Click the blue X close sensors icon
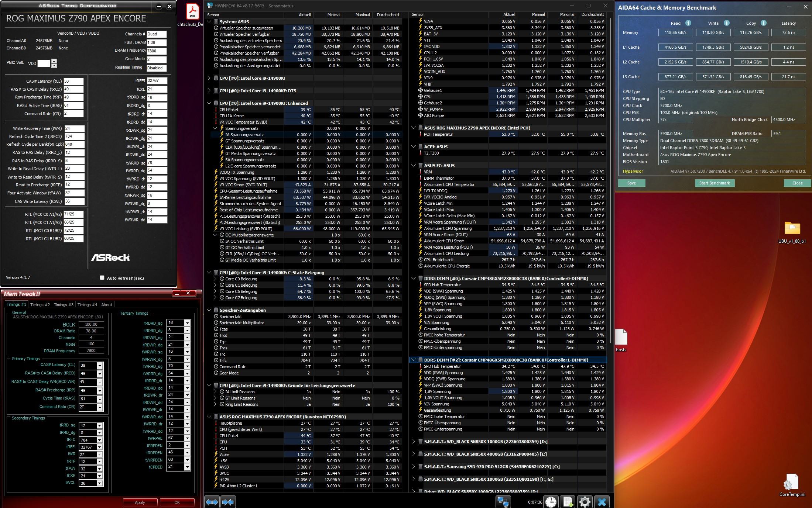This screenshot has height=508, width=812. click(602, 502)
